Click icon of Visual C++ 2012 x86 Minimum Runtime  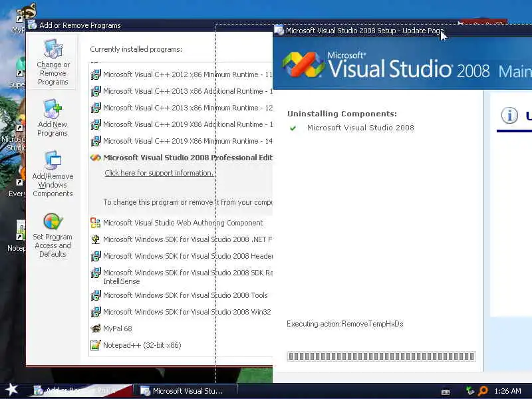(96, 74)
